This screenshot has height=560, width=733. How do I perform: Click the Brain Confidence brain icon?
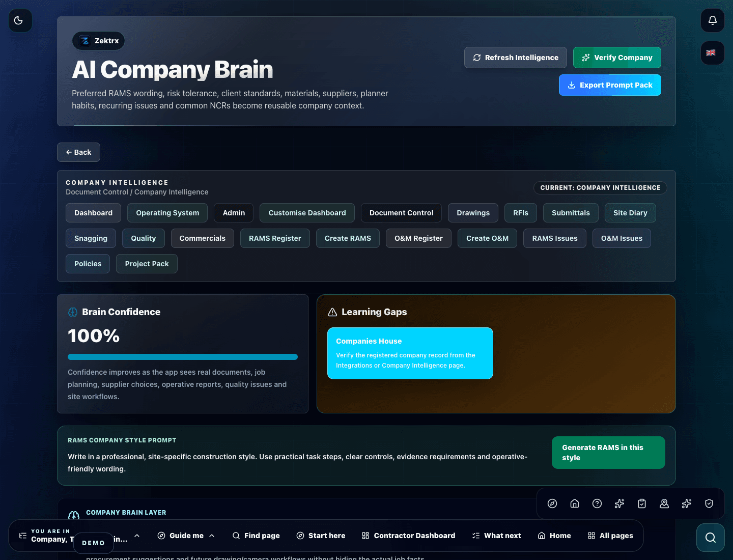[73, 312]
